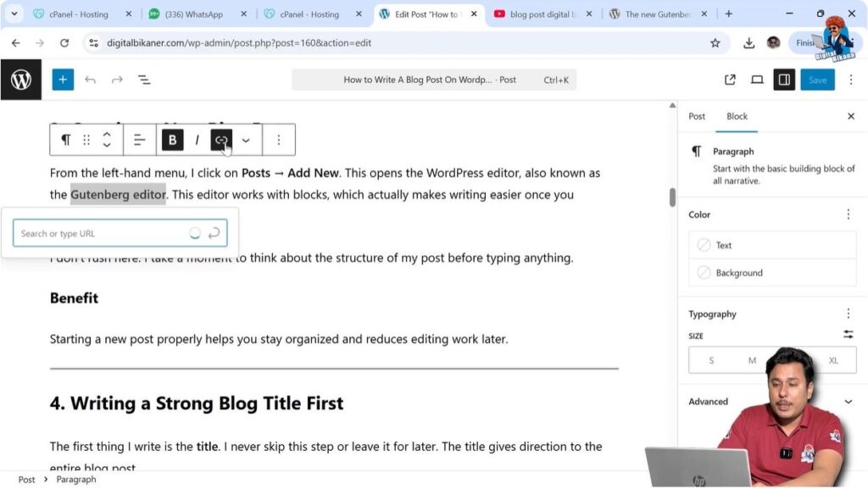
Task: Click the link icon in the block toolbar
Action: [x=221, y=139]
